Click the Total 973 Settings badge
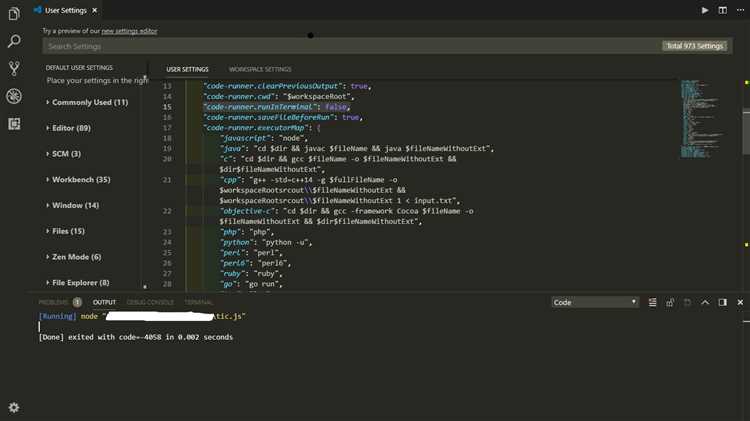750x421 pixels. point(695,46)
